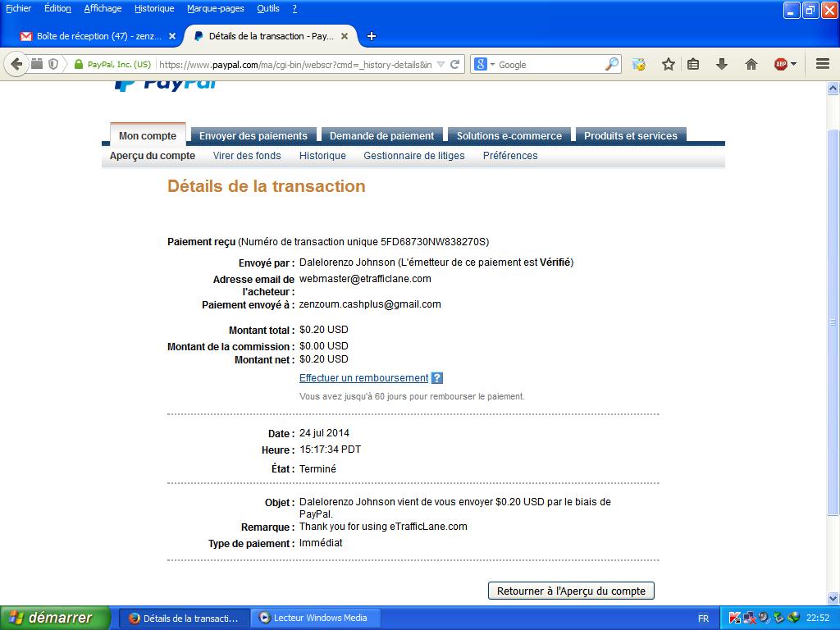Select the Mon compte tab
This screenshot has width=840, height=630.
click(148, 135)
